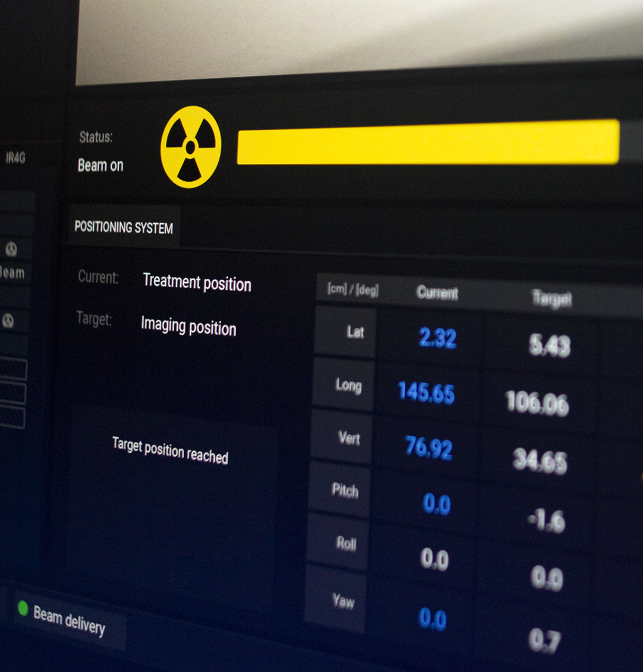Click the yellow beam progress bar
Image resolution: width=643 pixels, height=672 pixels.
point(428,142)
